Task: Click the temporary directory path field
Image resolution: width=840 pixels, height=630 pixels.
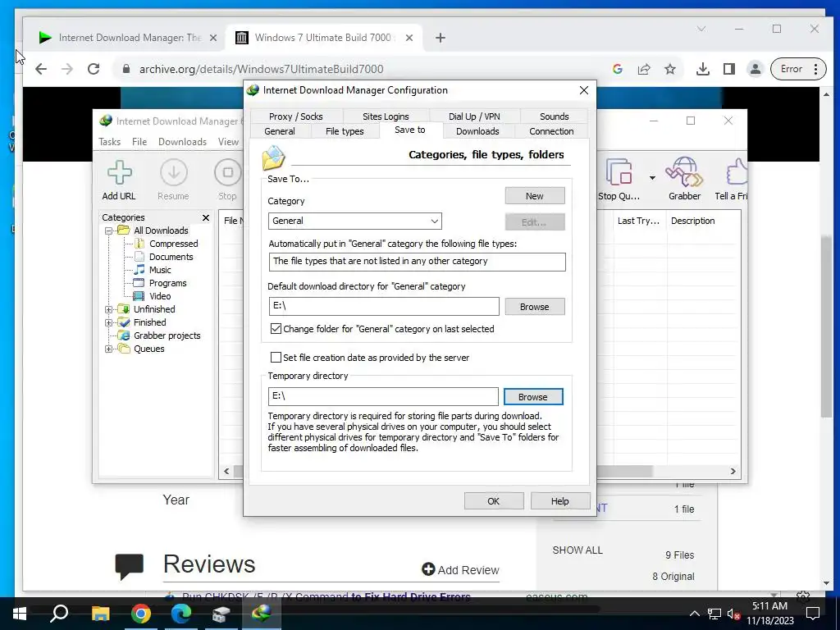Action: 383,396
